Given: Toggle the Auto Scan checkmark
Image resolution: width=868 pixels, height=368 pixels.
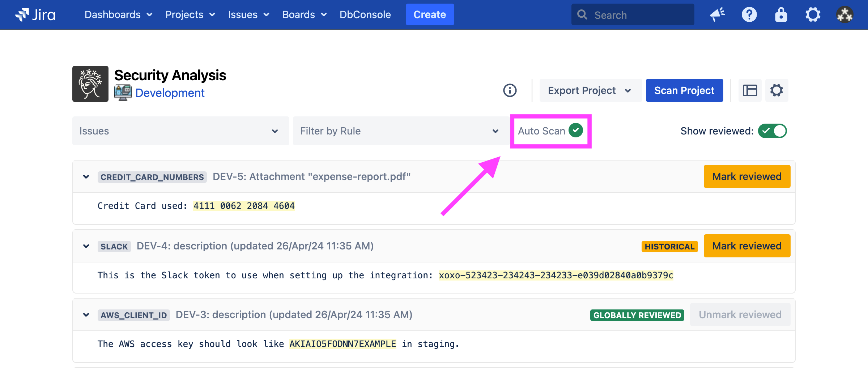Looking at the screenshot, I should click(x=575, y=130).
